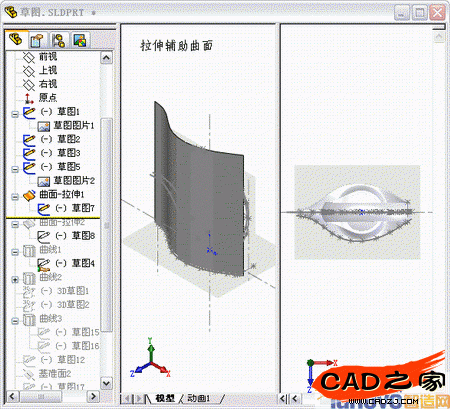Select 草图图片2 in the feature tree
The image size is (450, 409).
click(74, 181)
